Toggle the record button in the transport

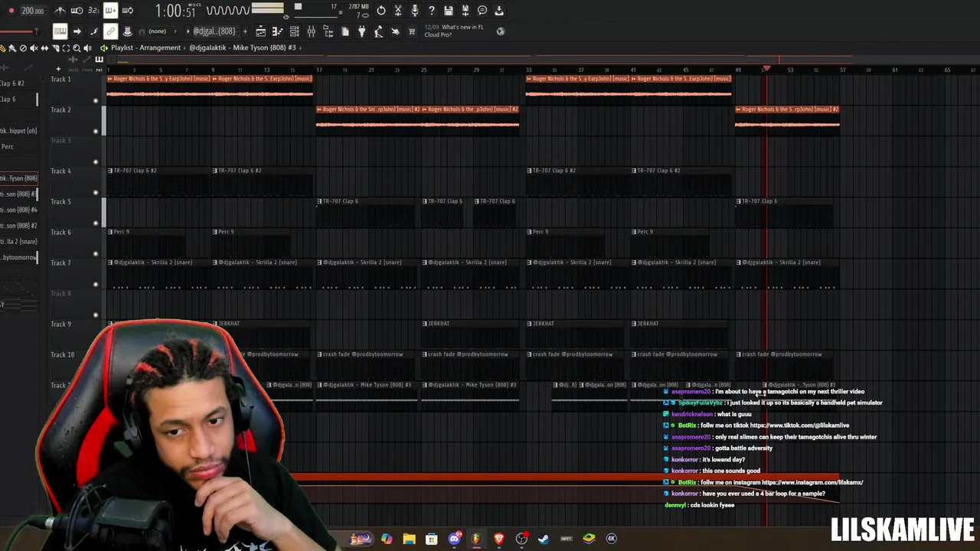(x=11, y=11)
